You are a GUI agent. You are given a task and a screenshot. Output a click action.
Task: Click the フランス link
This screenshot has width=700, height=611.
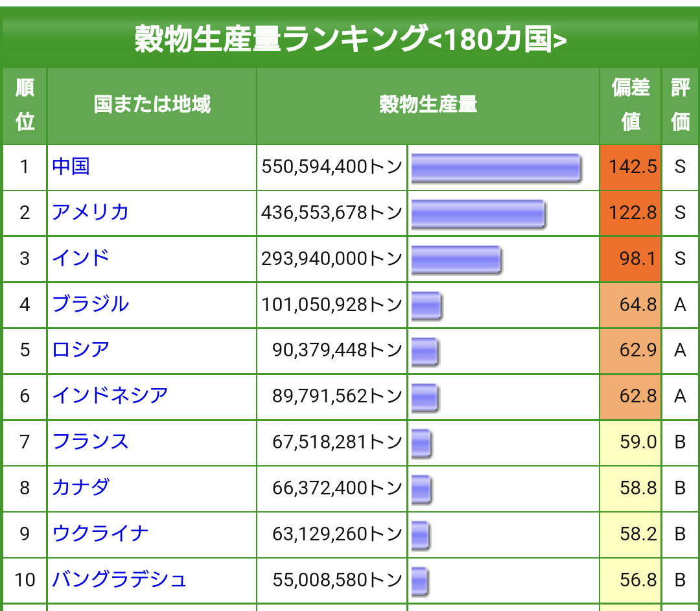[91, 442]
